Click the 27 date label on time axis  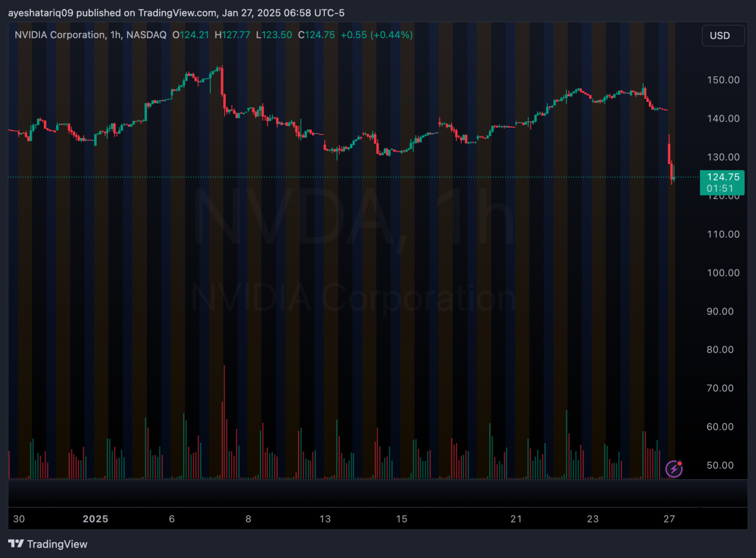pyautogui.click(x=669, y=519)
